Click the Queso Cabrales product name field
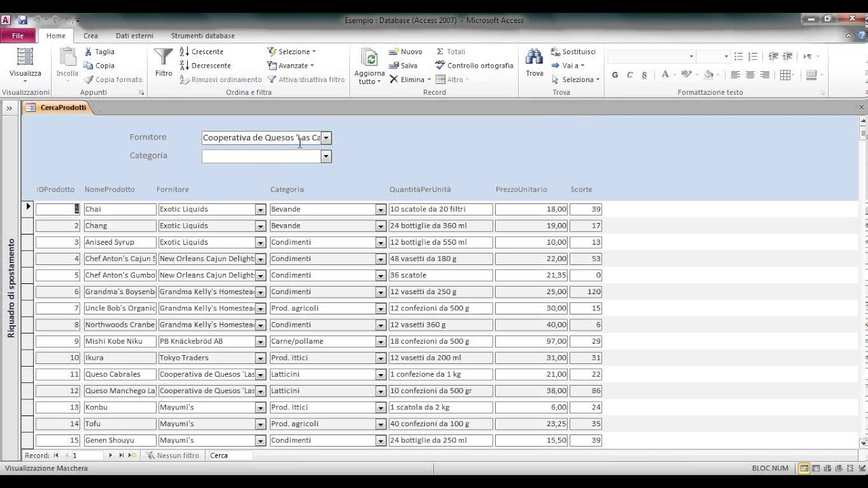Image resolution: width=868 pixels, height=488 pixels. [120, 374]
